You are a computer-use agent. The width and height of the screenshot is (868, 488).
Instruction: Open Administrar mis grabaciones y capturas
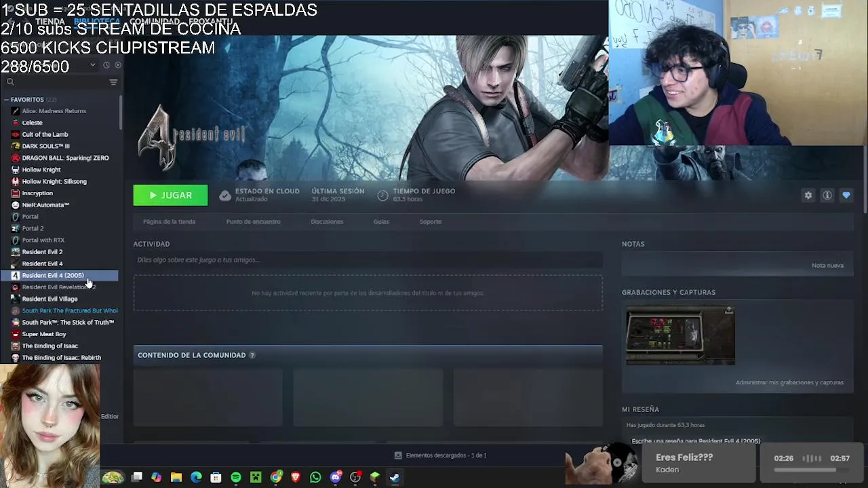pyautogui.click(x=789, y=382)
